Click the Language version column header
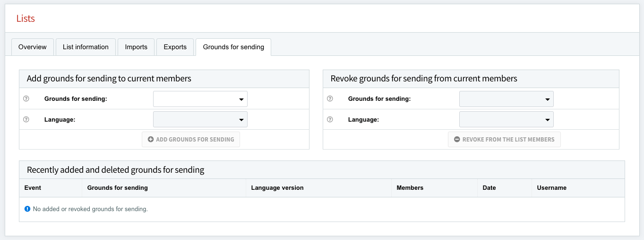This screenshot has height=240, width=644. 277,188
